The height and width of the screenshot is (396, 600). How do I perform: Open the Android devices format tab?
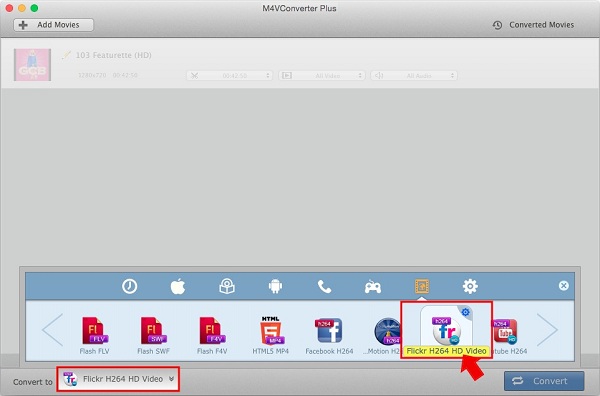276,286
